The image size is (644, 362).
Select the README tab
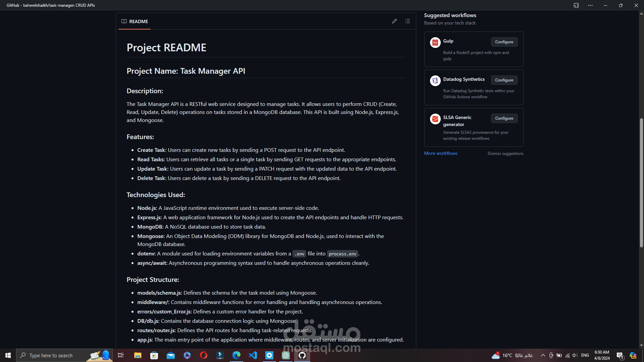135,21
